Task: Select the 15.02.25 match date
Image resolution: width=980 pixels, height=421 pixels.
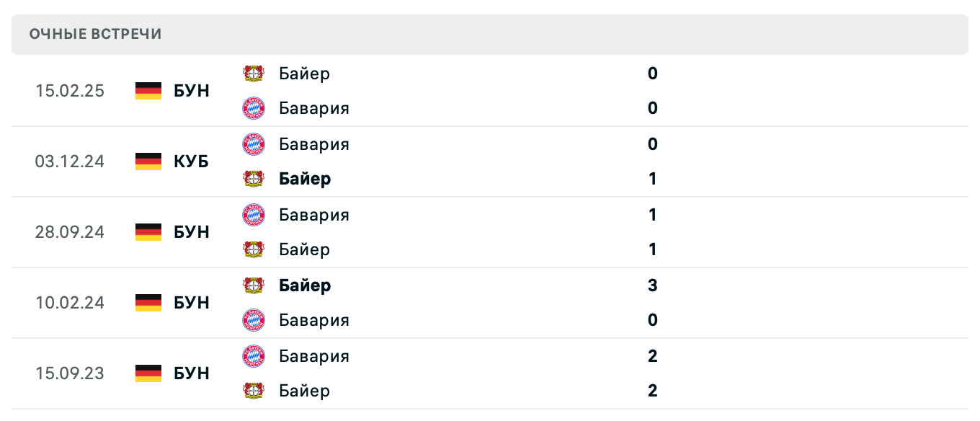Action: (x=71, y=91)
